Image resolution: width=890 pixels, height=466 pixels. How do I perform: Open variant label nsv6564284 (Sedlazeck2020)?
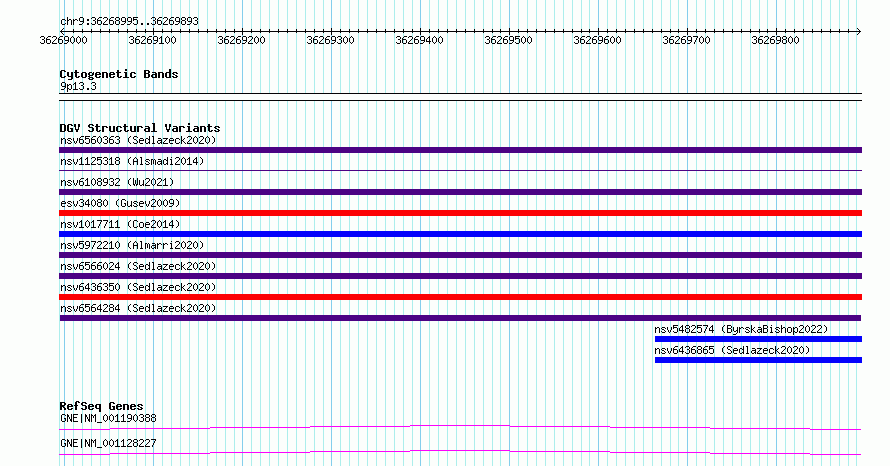coord(138,308)
